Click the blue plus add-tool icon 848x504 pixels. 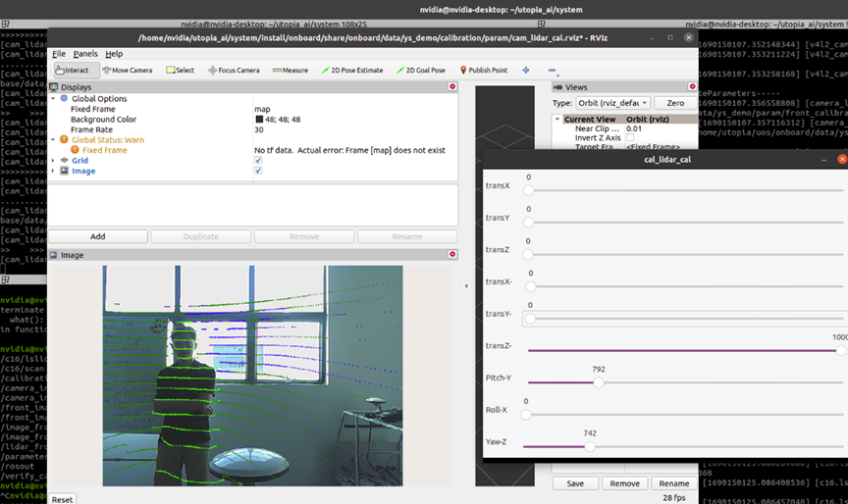tap(526, 71)
